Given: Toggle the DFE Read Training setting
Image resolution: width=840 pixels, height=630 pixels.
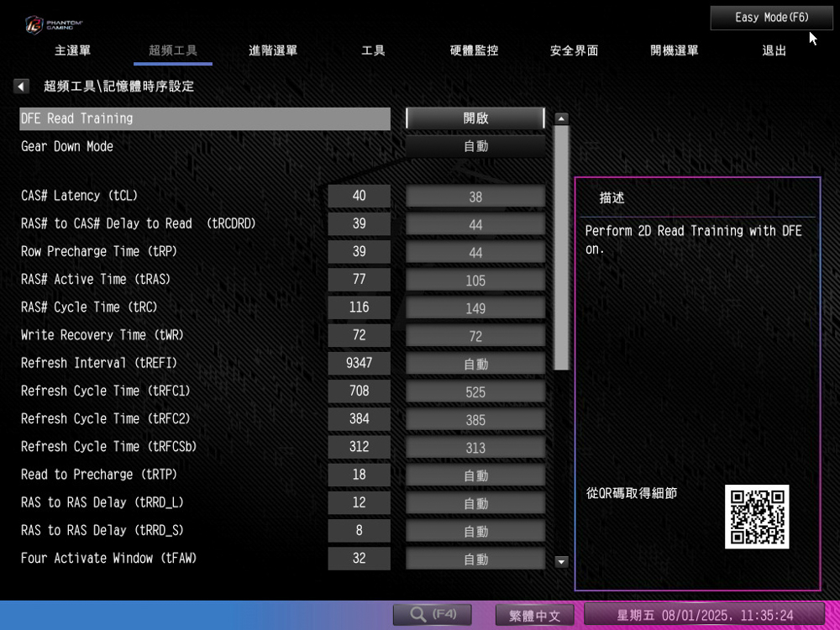Looking at the screenshot, I should click(x=475, y=118).
